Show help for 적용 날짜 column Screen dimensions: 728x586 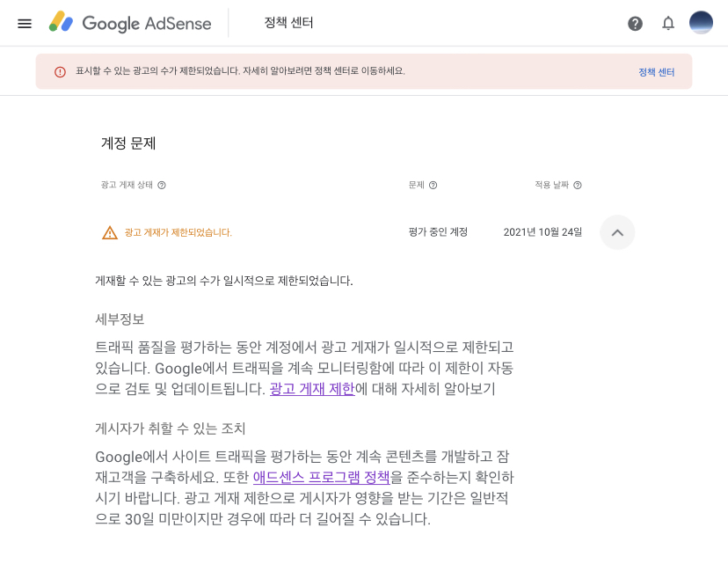pos(578,185)
